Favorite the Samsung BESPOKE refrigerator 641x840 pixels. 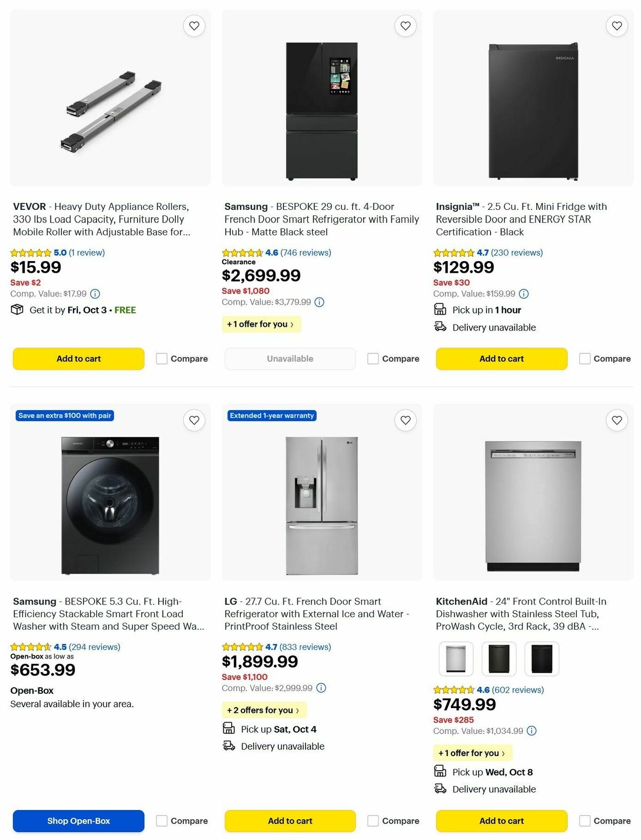click(x=405, y=25)
